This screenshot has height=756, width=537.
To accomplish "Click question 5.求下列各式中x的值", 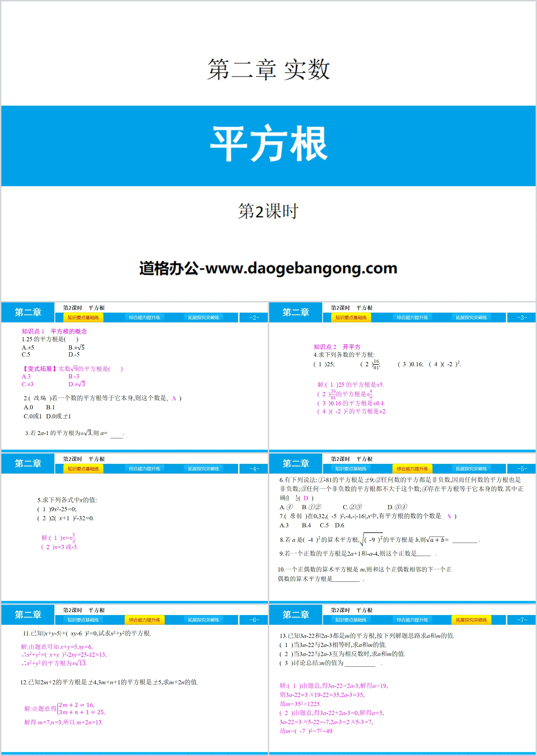I will [x=67, y=500].
